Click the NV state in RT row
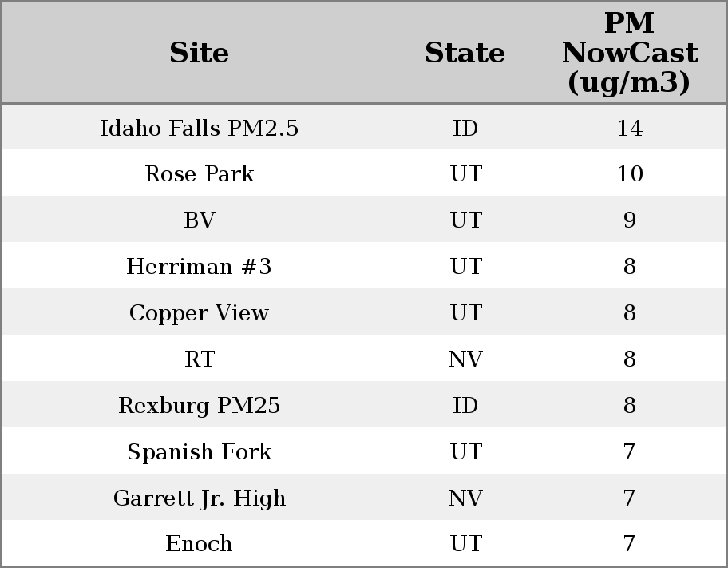 (465, 359)
